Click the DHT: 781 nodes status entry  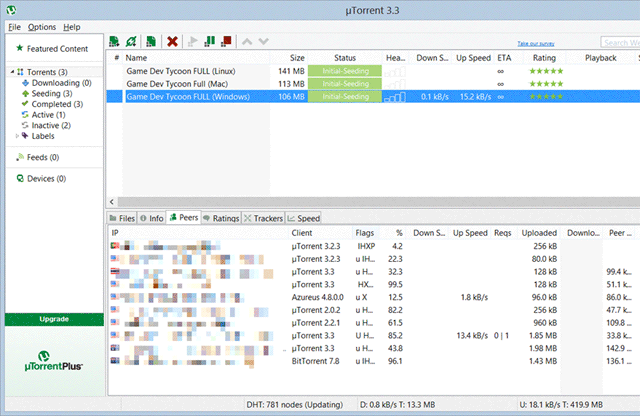tap(294, 405)
